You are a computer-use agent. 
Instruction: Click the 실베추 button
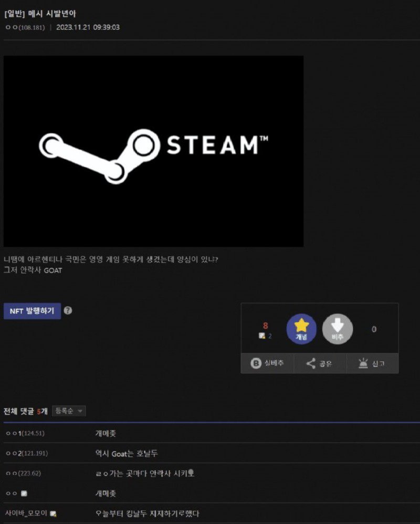pyautogui.click(x=267, y=363)
